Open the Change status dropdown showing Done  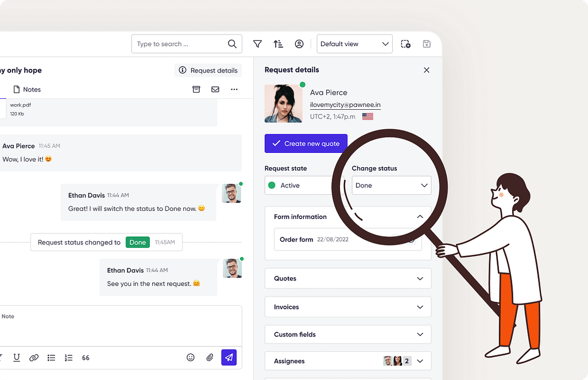[392, 185]
